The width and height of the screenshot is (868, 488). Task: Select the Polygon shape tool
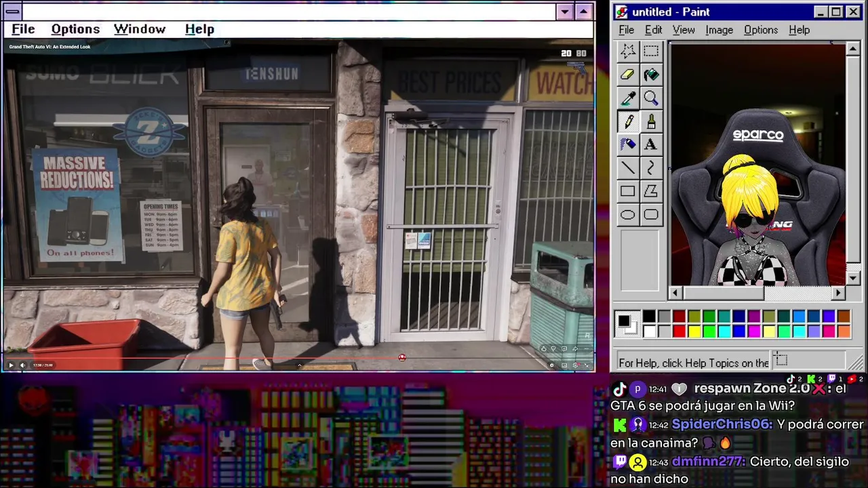click(x=651, y=192)
